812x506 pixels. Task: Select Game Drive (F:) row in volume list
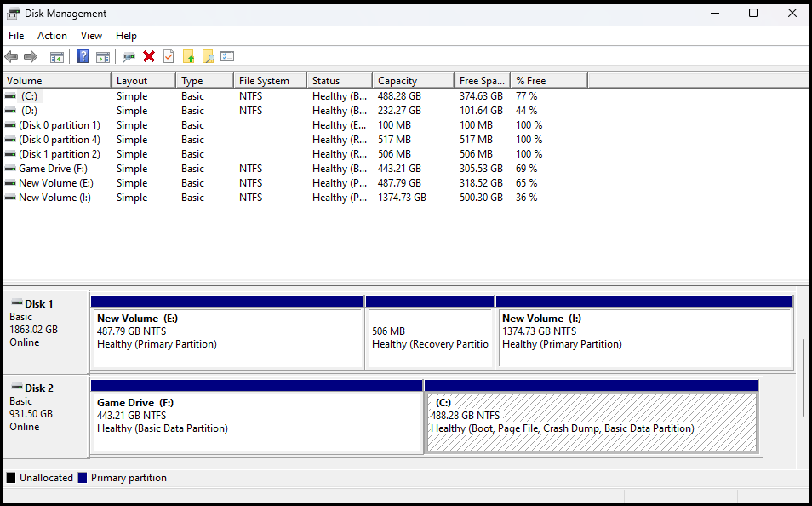pos(56,169)
